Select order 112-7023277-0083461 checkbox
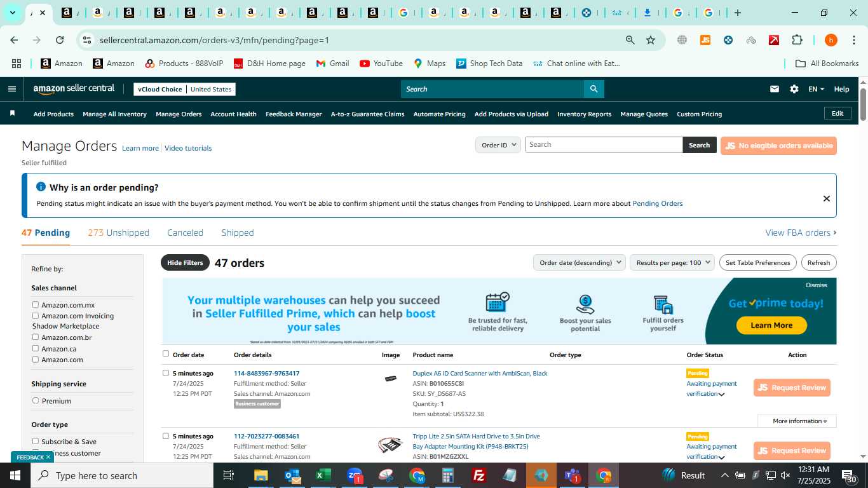The height and width of the screenshot is (488, 868). click(166, 436)
